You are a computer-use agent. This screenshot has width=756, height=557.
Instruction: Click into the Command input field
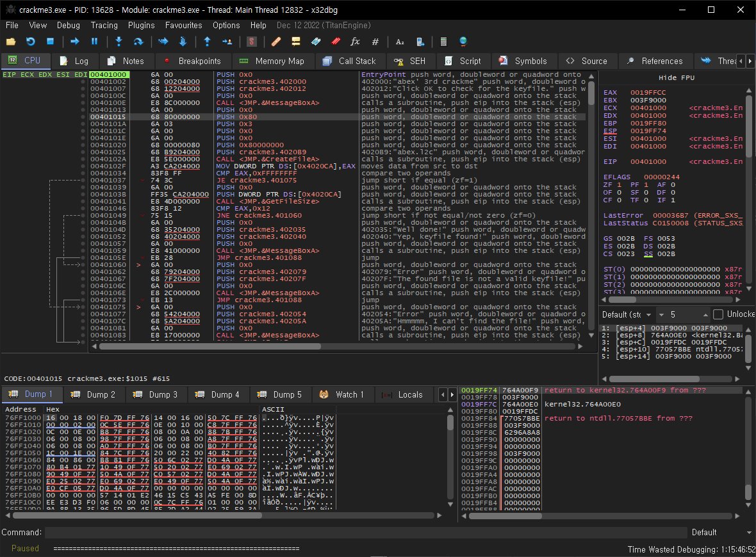(x=365, y=532)
